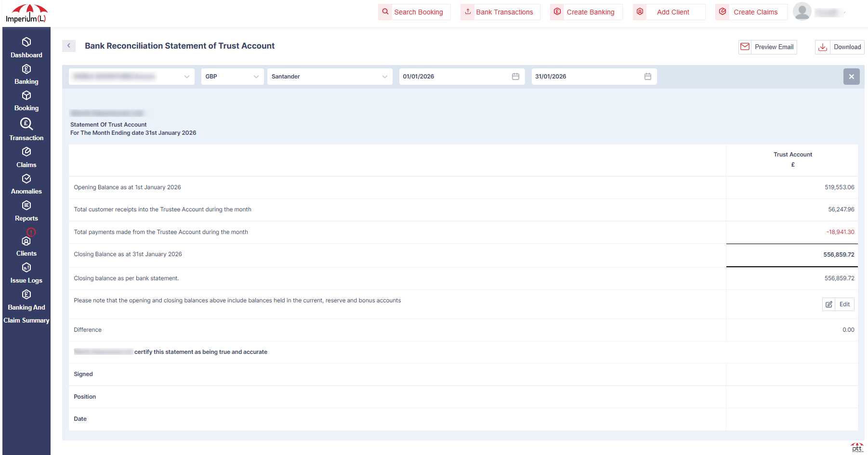Open Reports from the sidebar

26,205
